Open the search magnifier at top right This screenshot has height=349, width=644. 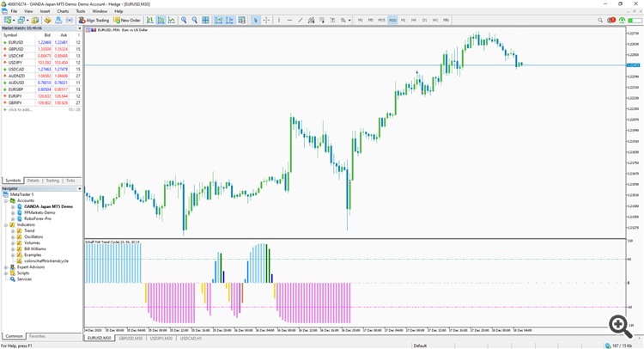[x=600, y=20]
